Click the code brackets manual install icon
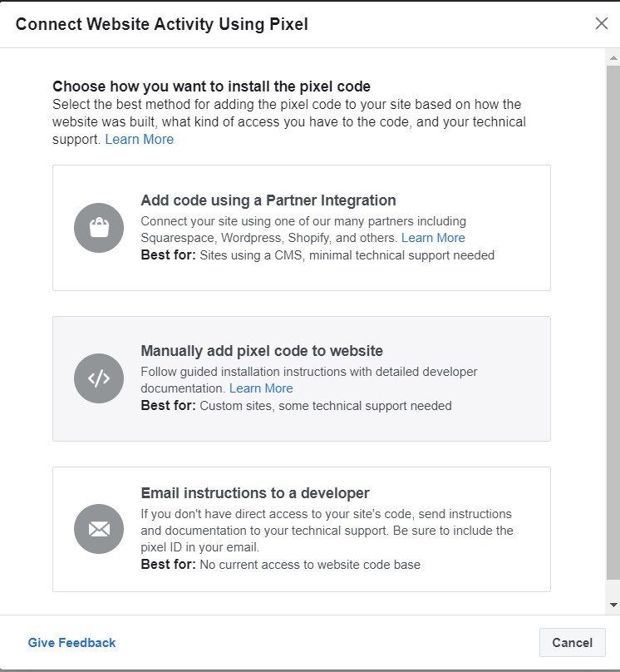The image size is (620, 672). coord(99,378)
